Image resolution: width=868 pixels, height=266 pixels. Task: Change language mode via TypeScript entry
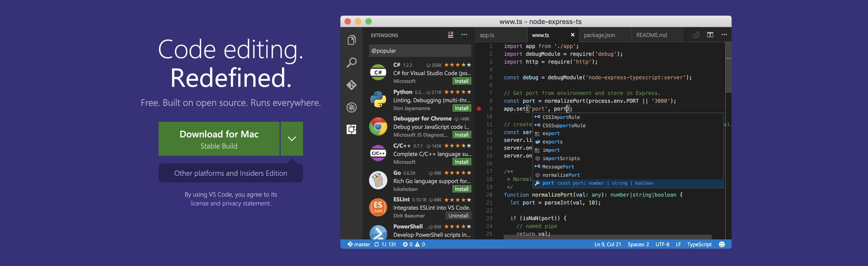point(699,245)
